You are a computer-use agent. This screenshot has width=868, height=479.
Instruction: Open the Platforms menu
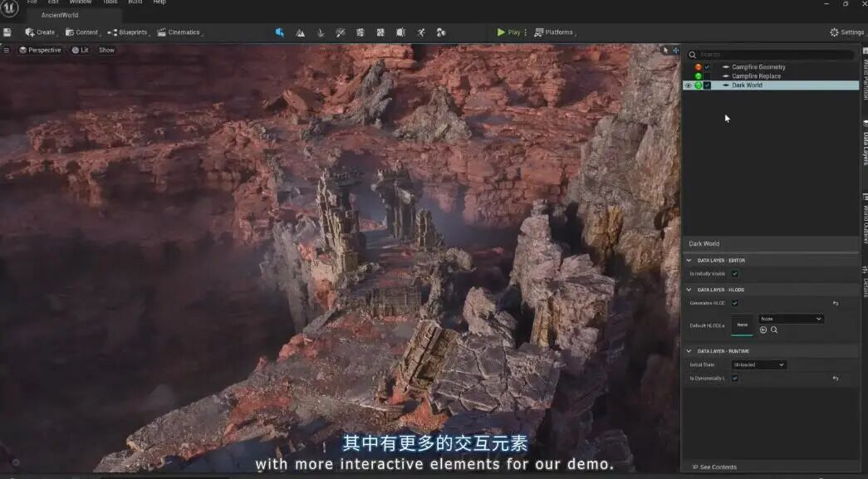point(555,32)
